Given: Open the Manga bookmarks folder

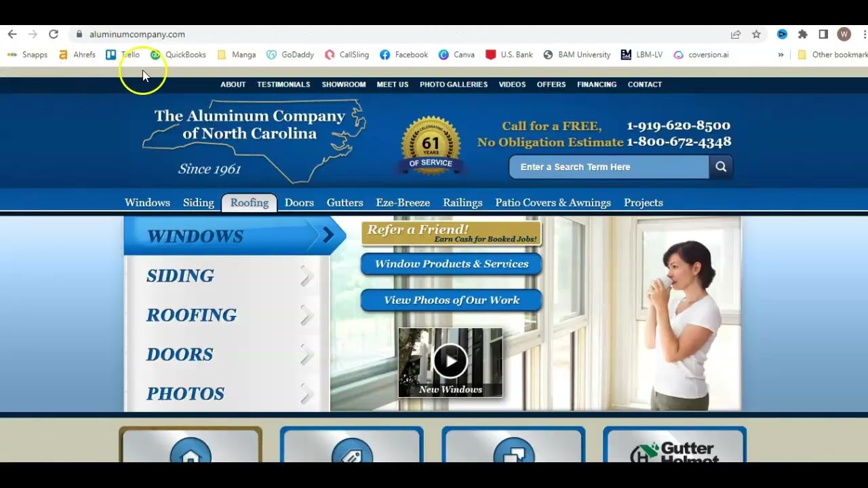Looking at the screenshot, I should pyautogui.click(x=236, y=54).
